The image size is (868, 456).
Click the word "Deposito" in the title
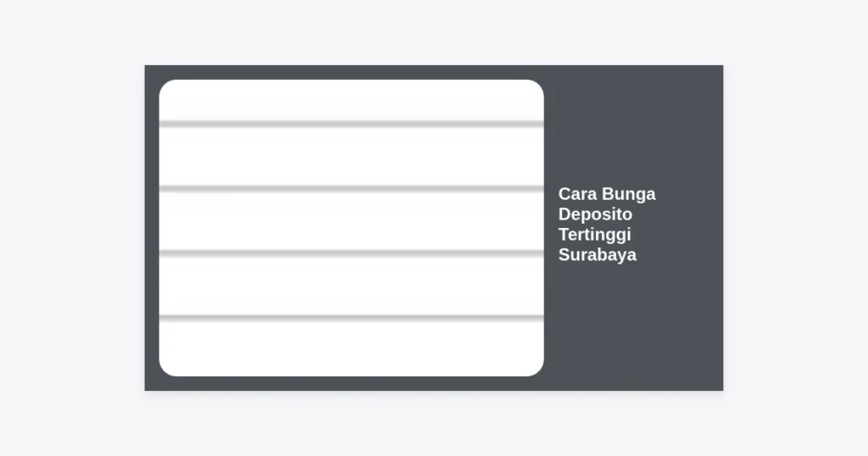595,214
